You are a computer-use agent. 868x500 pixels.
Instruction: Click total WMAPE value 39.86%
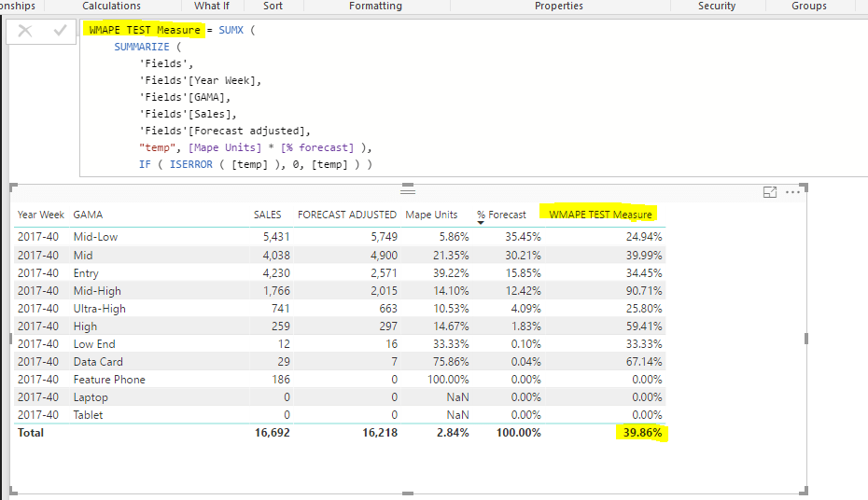coord(642,433)
